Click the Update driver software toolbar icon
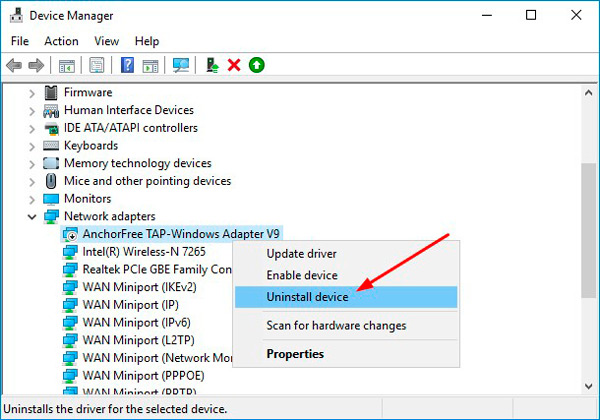Viewport: 600px width, 420px height. (212, 65)
